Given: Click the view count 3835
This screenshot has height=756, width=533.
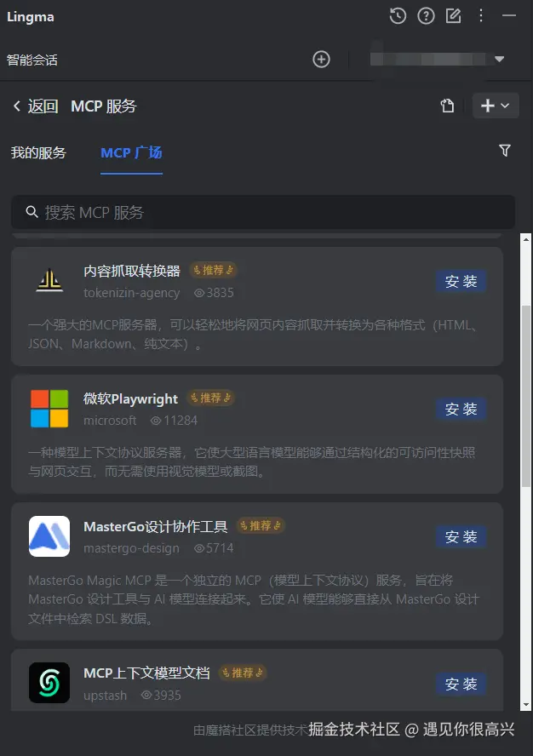Looking at the screenshot, I should (214, 293).
